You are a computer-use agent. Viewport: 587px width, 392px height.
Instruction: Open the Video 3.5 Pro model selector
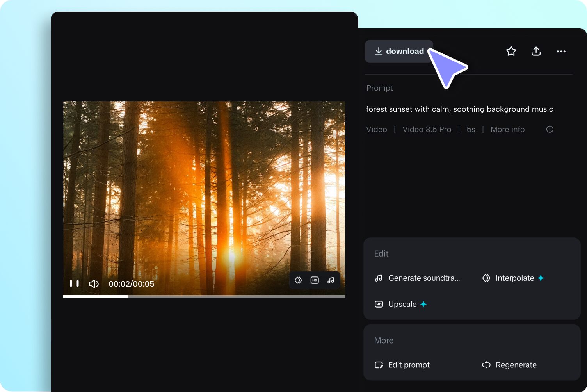427,129
